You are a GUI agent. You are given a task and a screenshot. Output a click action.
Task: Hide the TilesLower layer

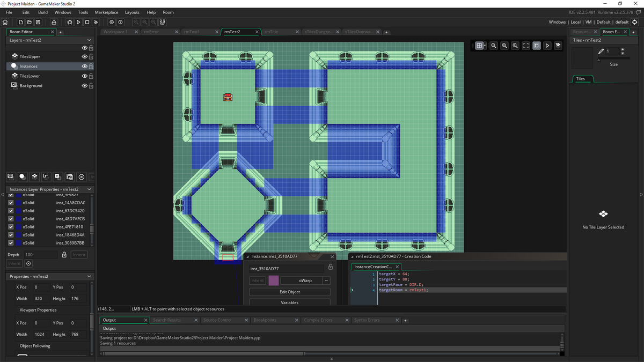pos(84,76)
